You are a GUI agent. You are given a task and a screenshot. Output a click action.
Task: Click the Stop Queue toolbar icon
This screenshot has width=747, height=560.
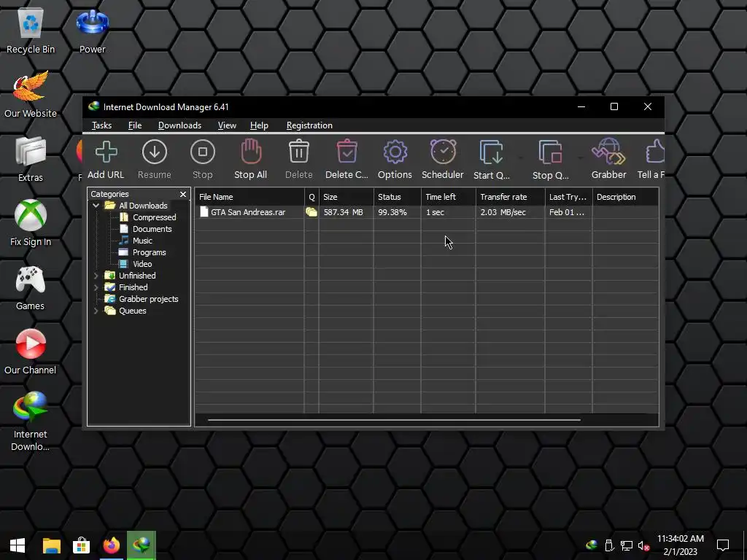point(550,152)
